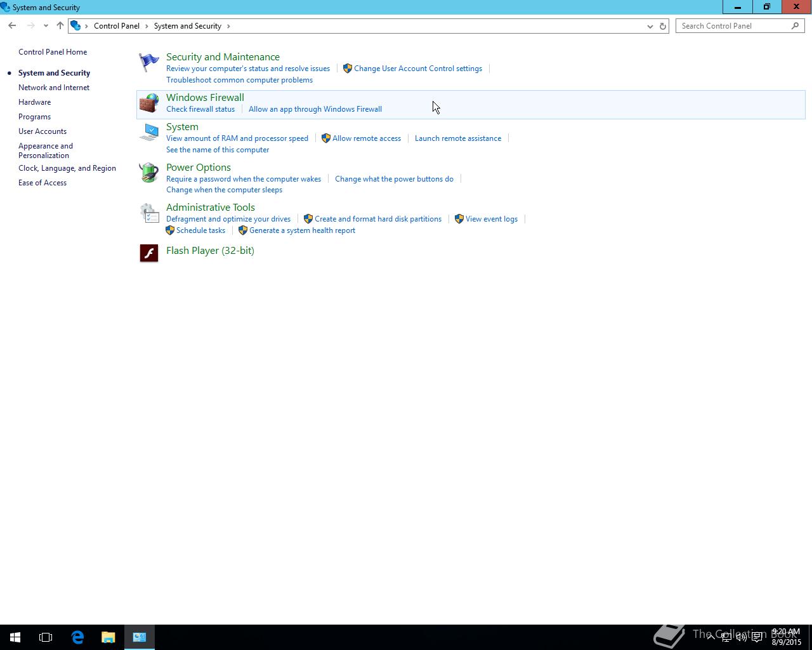The image size is (812, 650).
Task: Open the Hardware category
Action: tap(34, 102)
